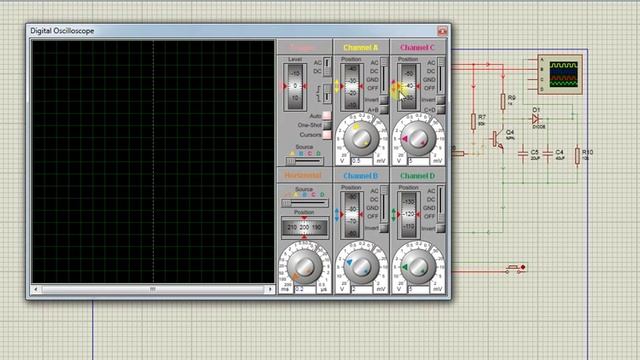The image size is (640, 360).
Task: Toggle the One-Shot trigger button
Action: [x=327, y=125]
